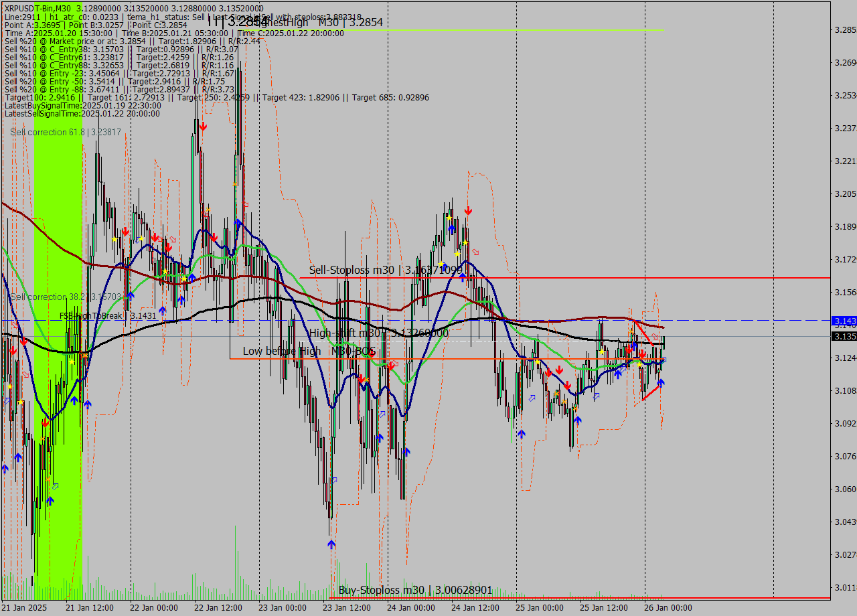Click the '21 Jan 2025' time axis label
This screenshot has width=857, height=616.
[x=24, y=608]
